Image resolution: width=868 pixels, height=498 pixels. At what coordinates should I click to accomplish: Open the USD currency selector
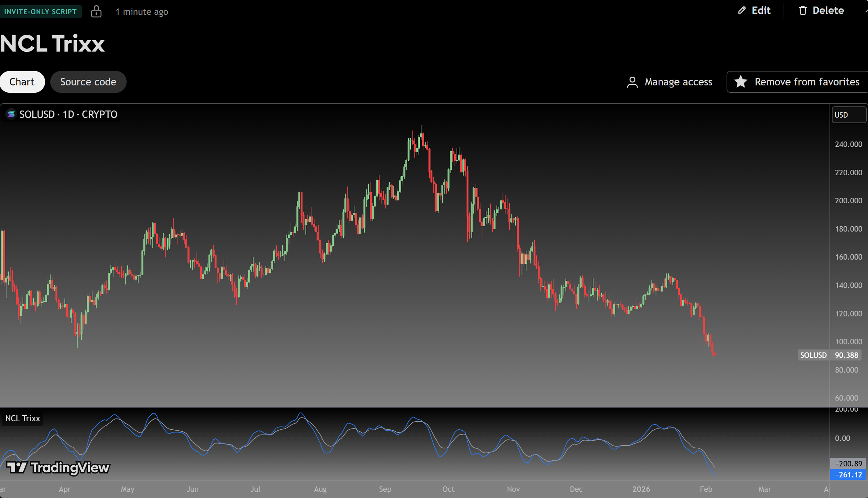pos(848,115)
